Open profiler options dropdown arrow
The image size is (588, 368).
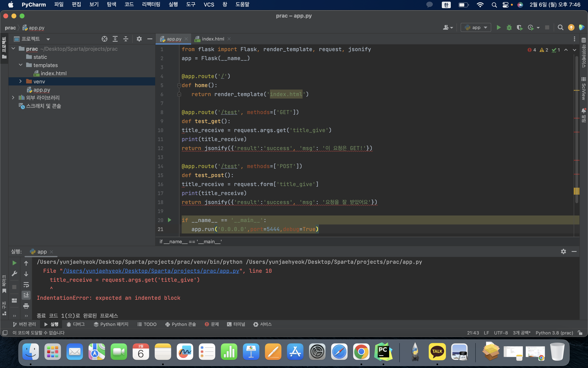coord(538,28)
